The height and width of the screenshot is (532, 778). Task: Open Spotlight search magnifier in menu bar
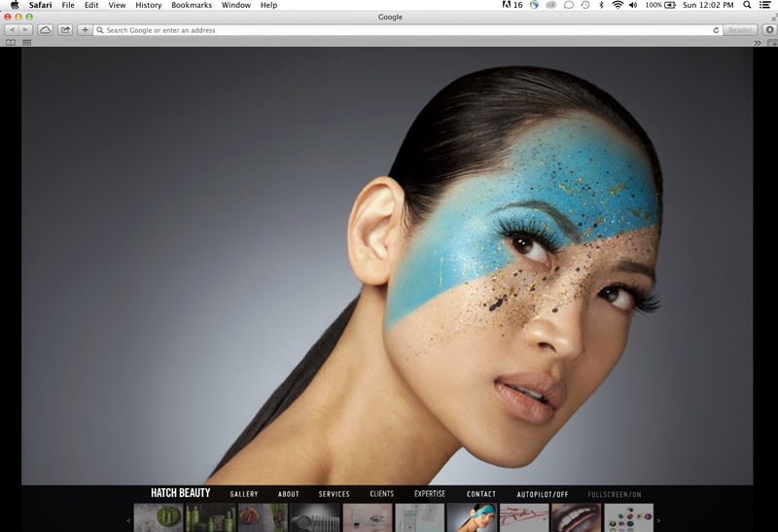pos(746,5)
